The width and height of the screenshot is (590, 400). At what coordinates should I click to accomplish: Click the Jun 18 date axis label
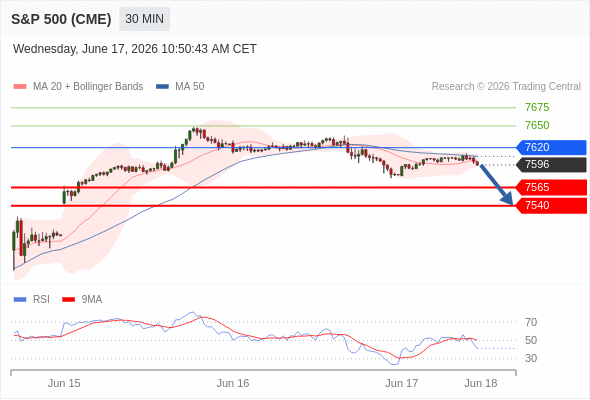[481, 383]
